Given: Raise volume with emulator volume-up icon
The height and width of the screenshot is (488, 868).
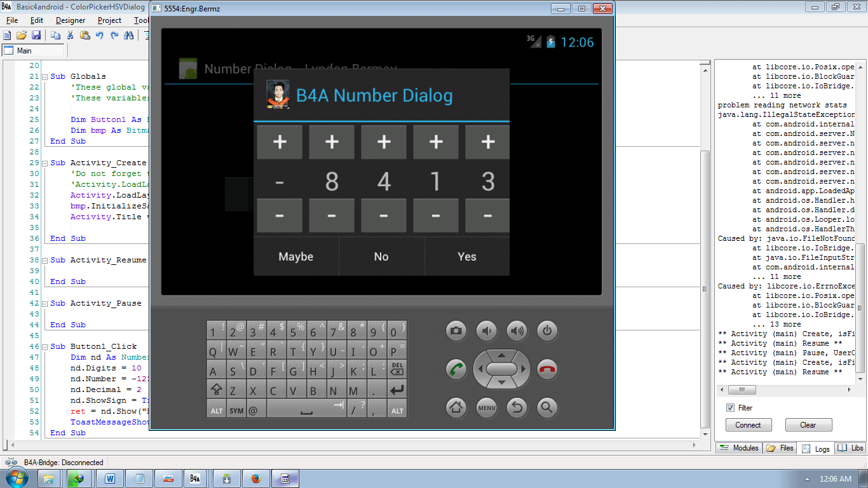Looking at the screenshot, I should coord(517,330).
